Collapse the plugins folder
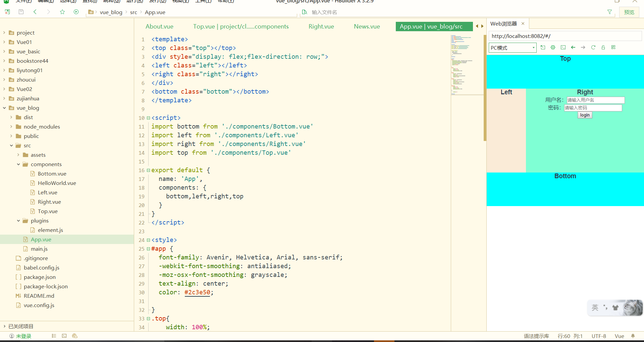 pos(18,221)
